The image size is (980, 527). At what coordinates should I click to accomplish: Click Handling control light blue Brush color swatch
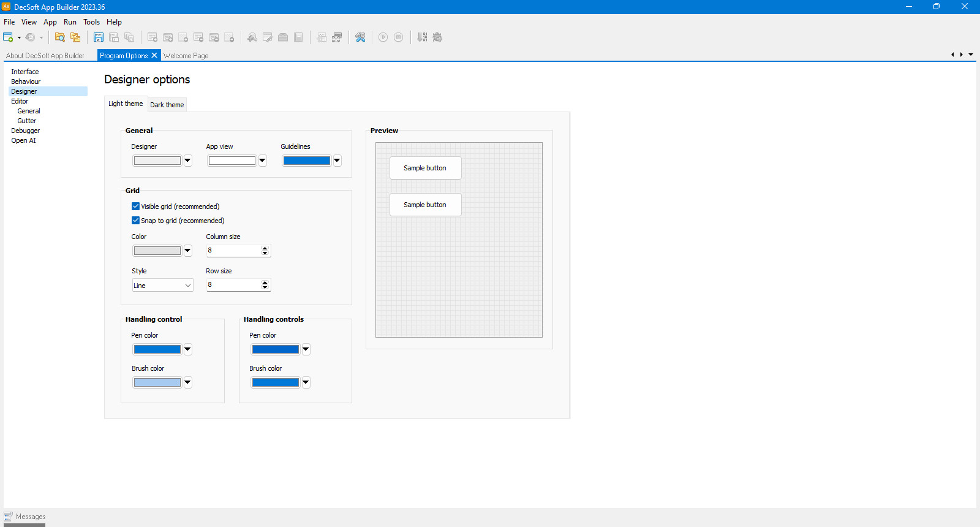[157, 382]
